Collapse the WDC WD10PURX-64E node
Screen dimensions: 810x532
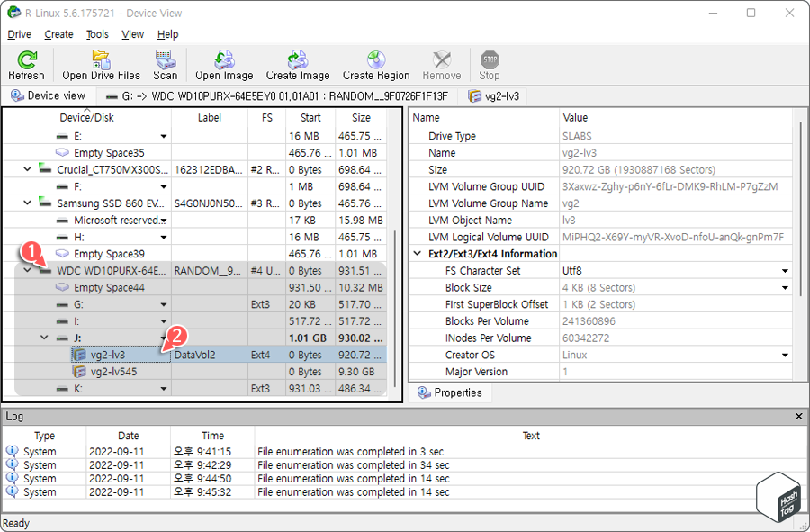point(27,269)
